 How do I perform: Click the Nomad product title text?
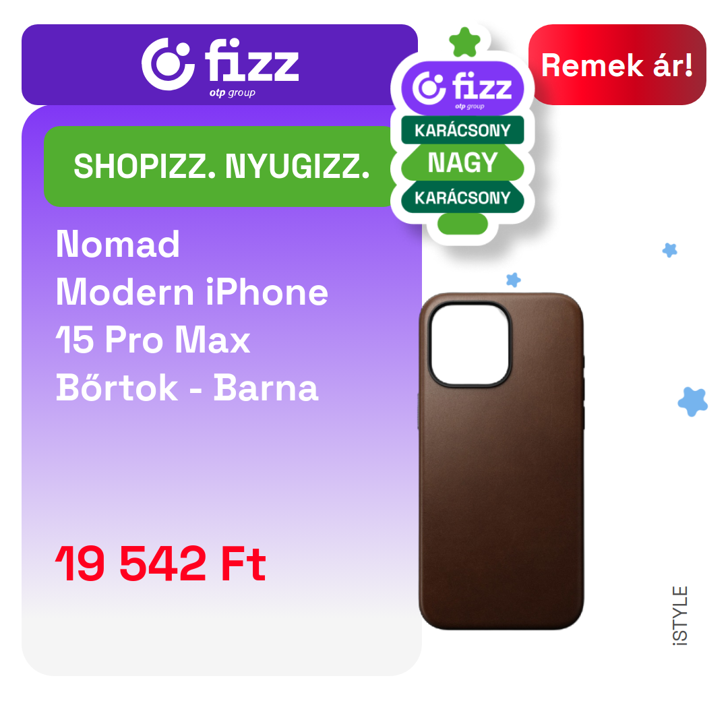point(117,244)
